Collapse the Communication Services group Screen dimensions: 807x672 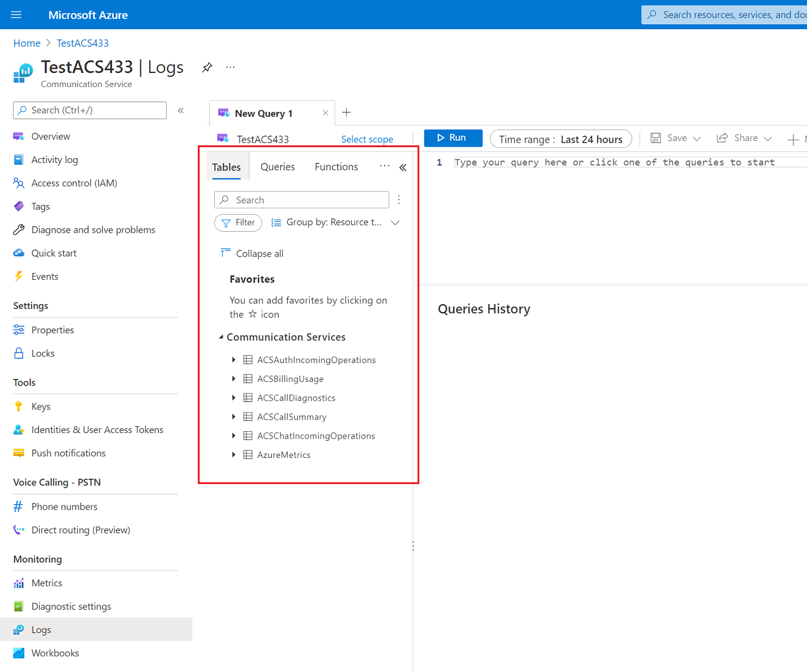click(x=222, y=336)
